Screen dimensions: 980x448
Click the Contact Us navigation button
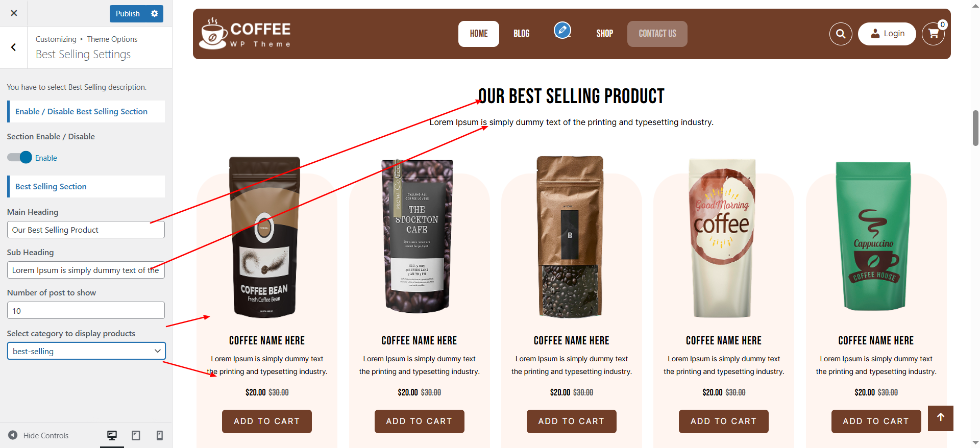tap(657, 34)
